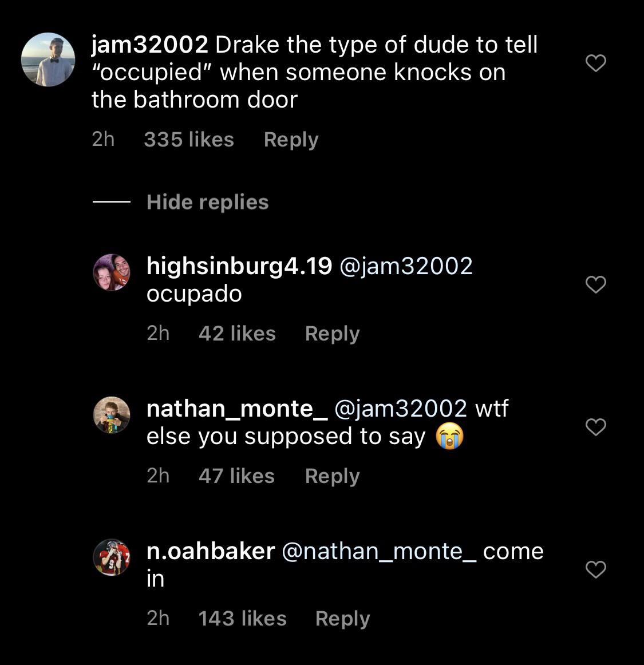This screenshot has width=644, height=665.
Task: Heart n.oahbaker's "come in" reply
Action: 596,569
